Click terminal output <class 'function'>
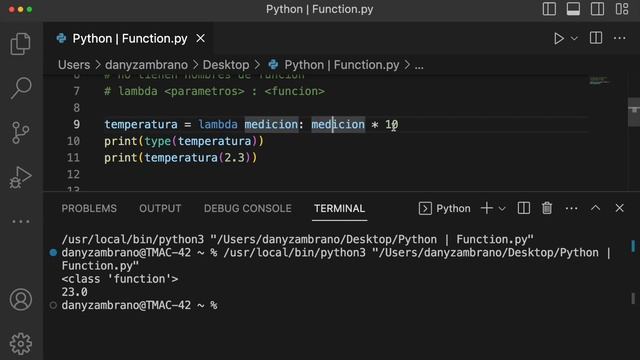The height and width of the screenshot is (360, 640). tap(120, 279)
